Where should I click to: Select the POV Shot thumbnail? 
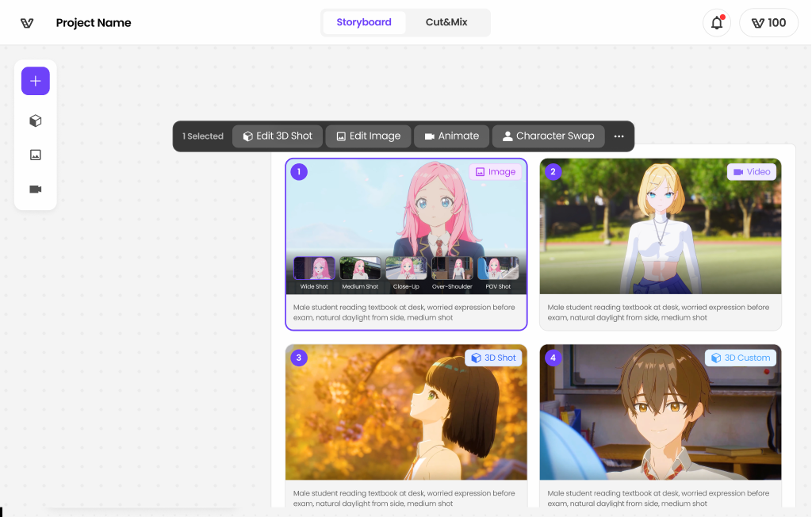[x=498, y=270]
